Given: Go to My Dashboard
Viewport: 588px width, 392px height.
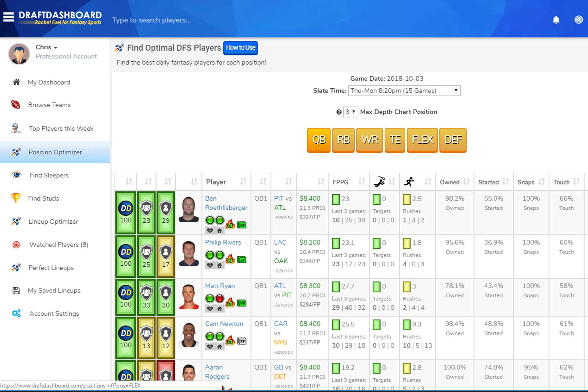Looking at the screenshot, I should pyautogui.click(x=49, y=82).
